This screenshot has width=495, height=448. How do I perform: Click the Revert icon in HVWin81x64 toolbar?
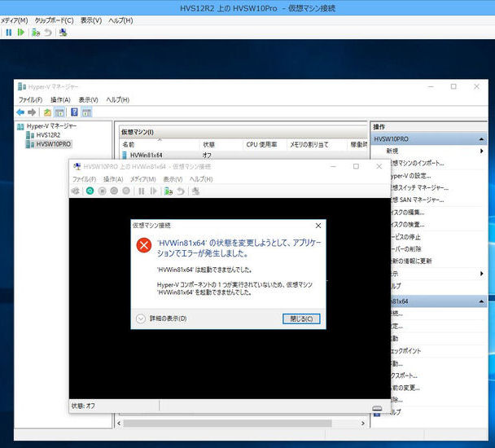pyautogui.click(x=181, y=191)
